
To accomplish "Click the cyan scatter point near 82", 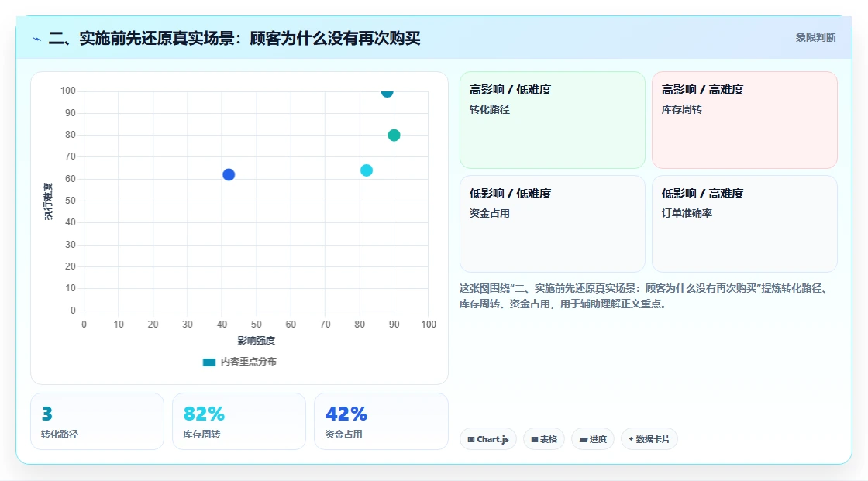I will (x=367, y=170).
